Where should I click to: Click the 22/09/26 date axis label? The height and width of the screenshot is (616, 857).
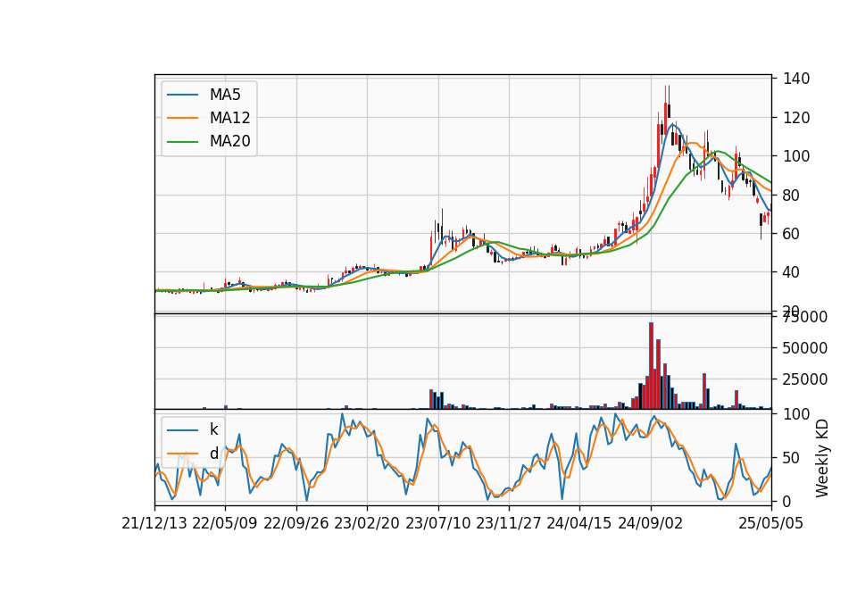click(296, 523)
